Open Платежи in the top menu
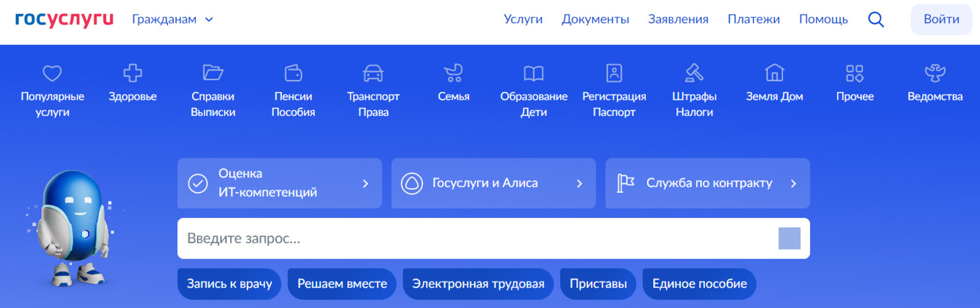Image resolution: width=980 pixels, height=308 pixels. tap(753, 20)
